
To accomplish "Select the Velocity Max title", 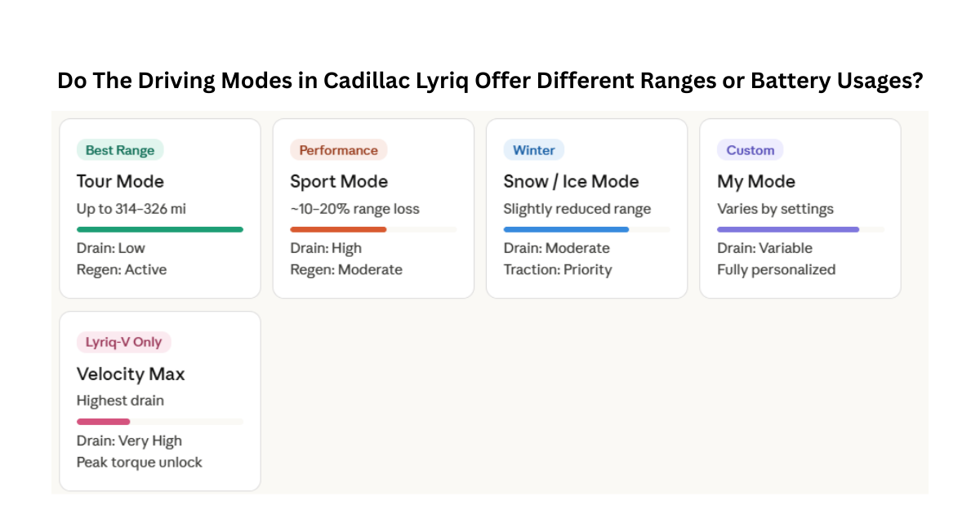I will [131, 374].
